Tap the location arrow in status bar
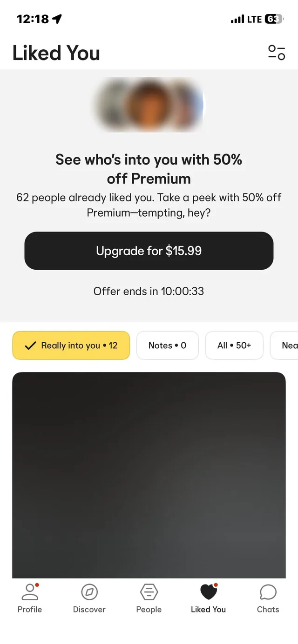This screenshot has height=644, width=298. tap(57, 19)
